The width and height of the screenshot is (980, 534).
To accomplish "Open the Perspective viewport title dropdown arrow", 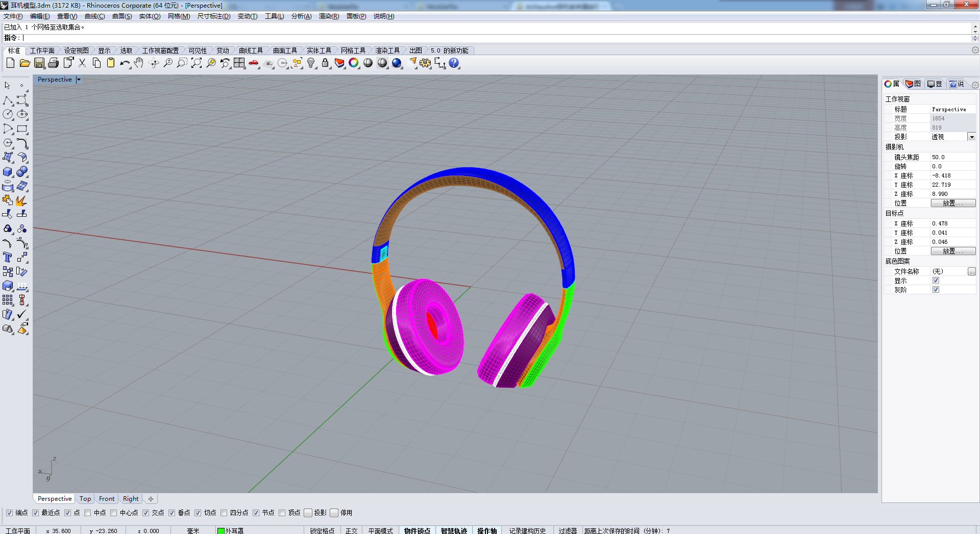I will click(x=79, y=80).
